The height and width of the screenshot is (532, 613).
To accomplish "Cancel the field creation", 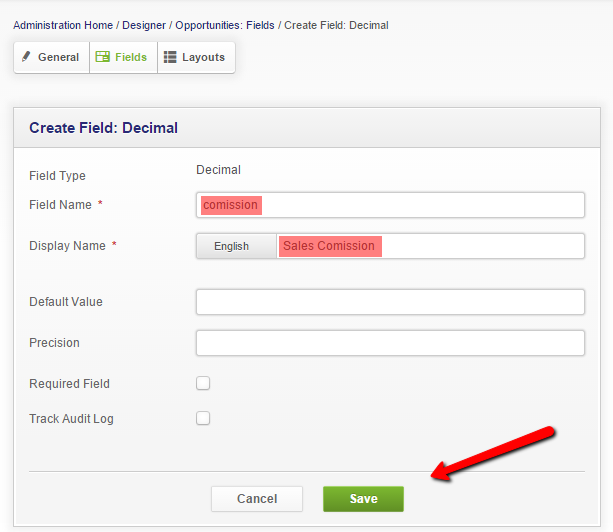I will pyautogui.click(x=257, y=499).
